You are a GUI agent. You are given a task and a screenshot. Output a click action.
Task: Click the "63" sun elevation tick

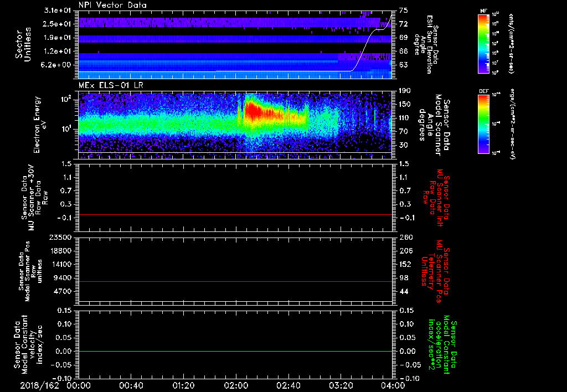click(x=404, y=65)
